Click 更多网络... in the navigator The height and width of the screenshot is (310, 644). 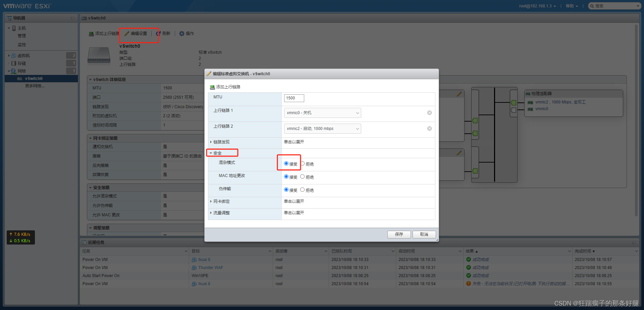click(35, 86)
